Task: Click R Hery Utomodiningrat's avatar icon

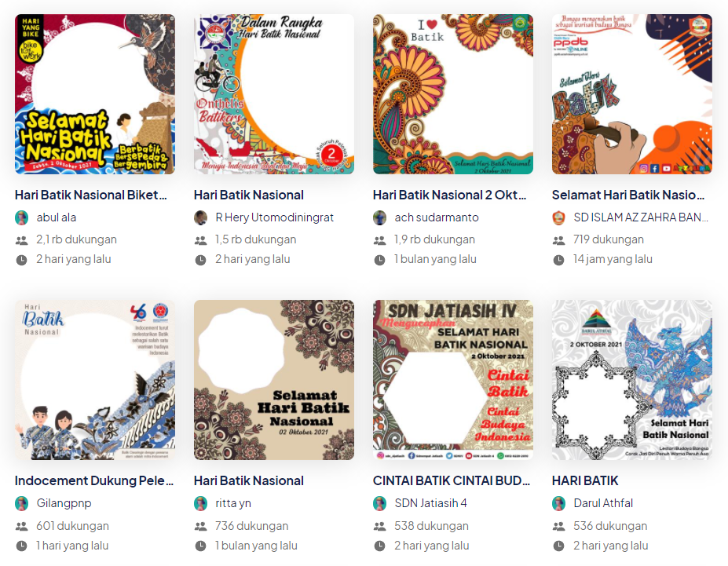Action: pyautogui.click(x=200, y=217)
